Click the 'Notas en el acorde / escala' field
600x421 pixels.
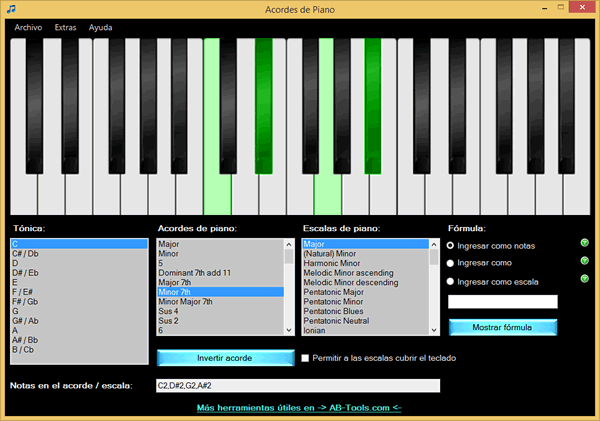pos(298,385)
